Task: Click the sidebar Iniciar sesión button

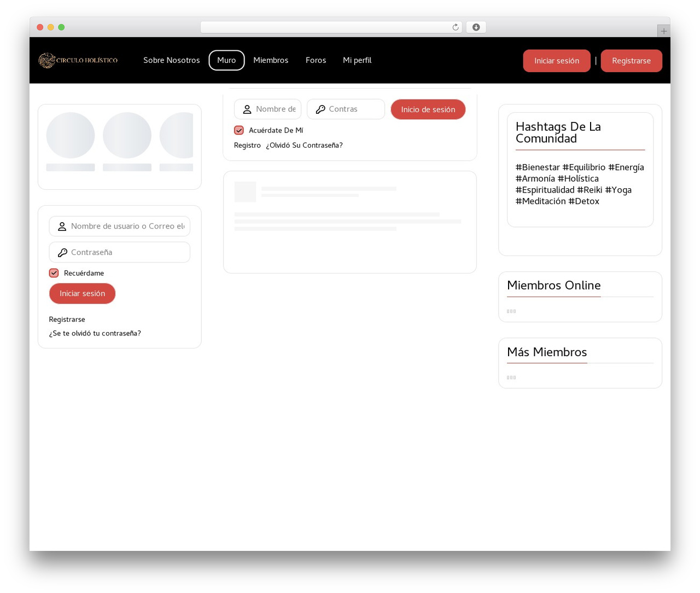Action: coord(82,293)
